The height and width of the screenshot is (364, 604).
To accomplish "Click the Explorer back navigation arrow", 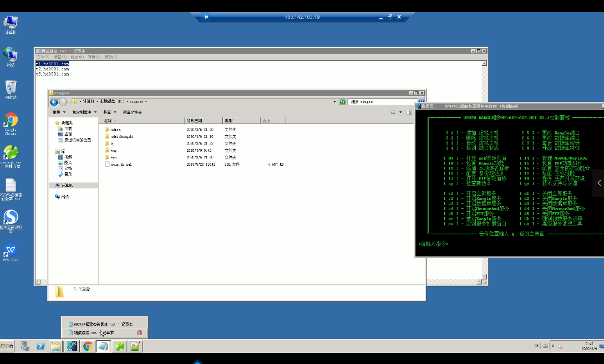I will click(54, 102).
